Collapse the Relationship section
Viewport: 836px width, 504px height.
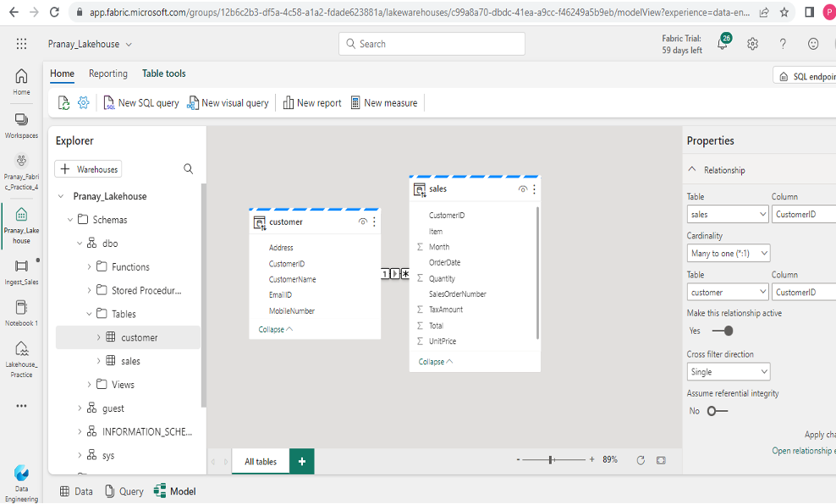692,169
